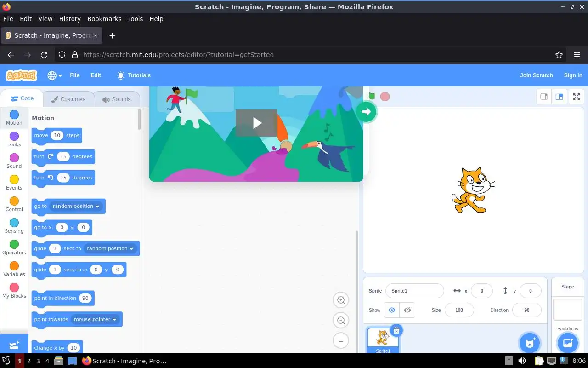Select the Control block category
Screen dimensions: 588x368
click(x=14, y=204)
